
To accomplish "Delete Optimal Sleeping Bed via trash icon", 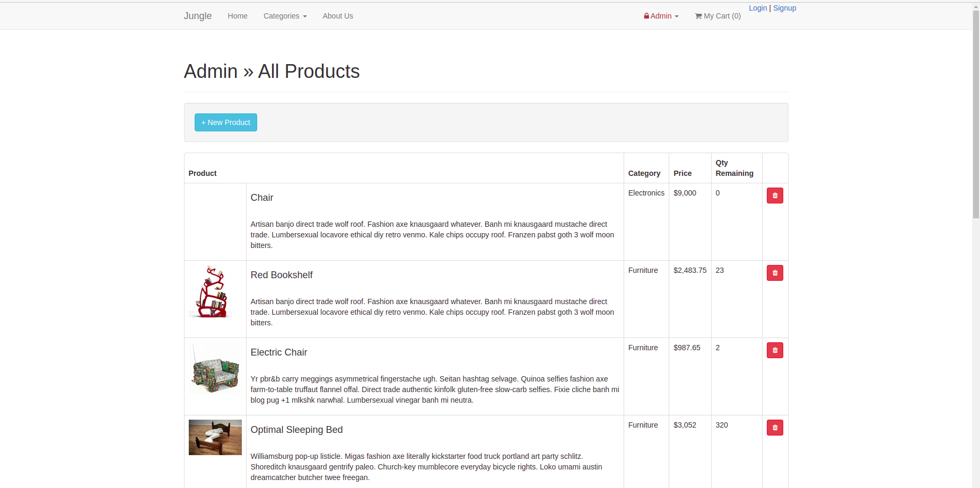I will [x=775, y=428].
